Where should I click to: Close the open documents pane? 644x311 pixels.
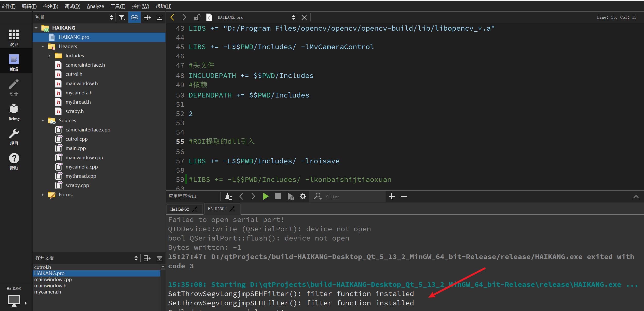[160, 259]
